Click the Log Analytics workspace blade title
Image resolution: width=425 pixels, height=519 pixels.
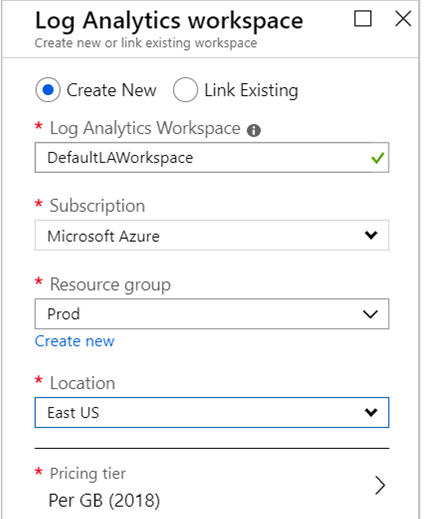(169, 21)
